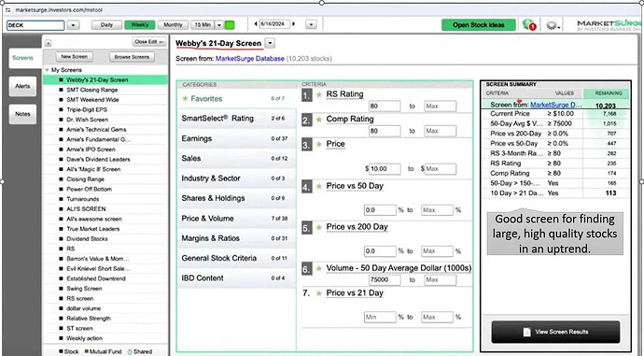
Task: Select the Sales category
Action: pos(236,158)
